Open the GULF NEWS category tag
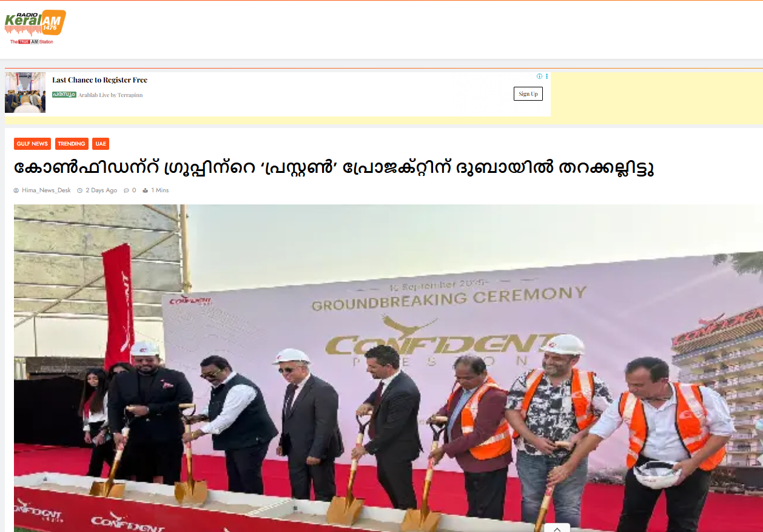Screen dimensions: 763x532 click(x=32, y=144)
